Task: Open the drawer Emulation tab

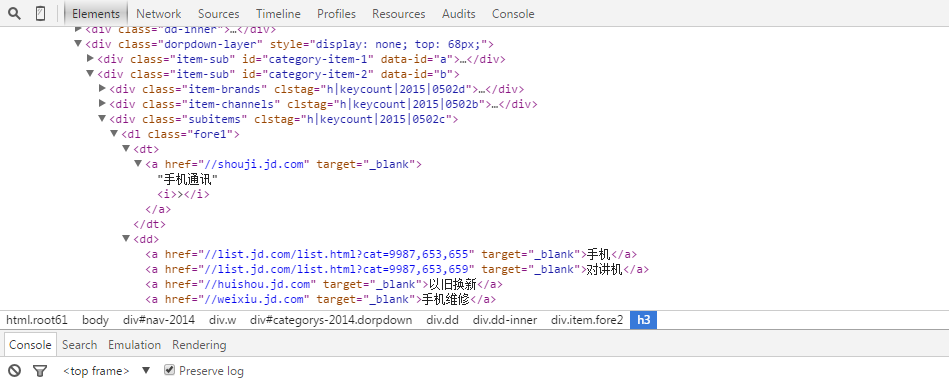Action: click(134, 345)
